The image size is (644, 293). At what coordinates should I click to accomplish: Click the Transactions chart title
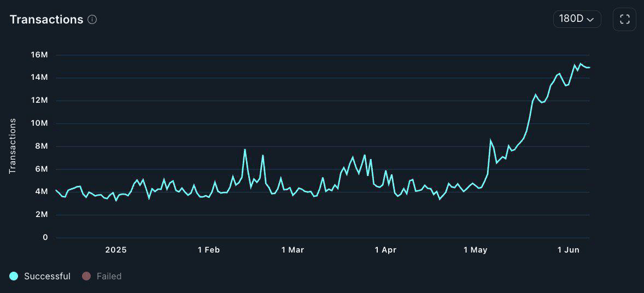tap(46, 19)
